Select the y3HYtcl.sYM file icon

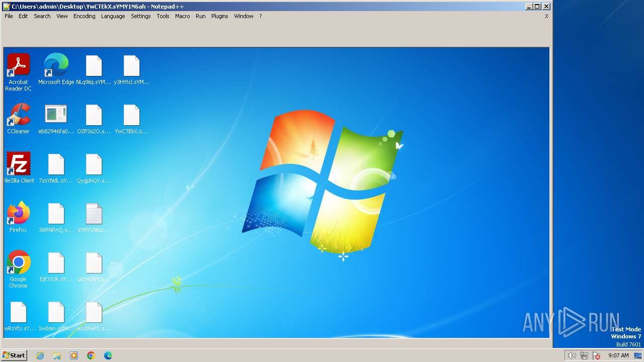[x=131, y=69]
